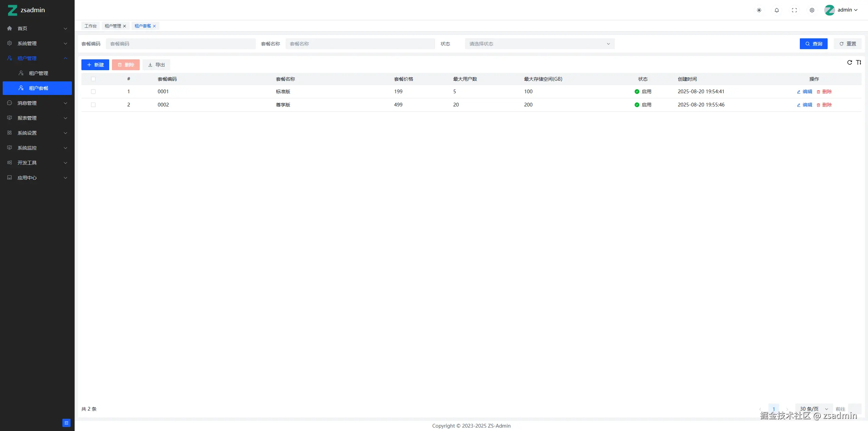Screen dimensions: 868x431
Task: Toggle the light/dark theme sun icon
Action: pyautogui.click(x=759, y=10)
